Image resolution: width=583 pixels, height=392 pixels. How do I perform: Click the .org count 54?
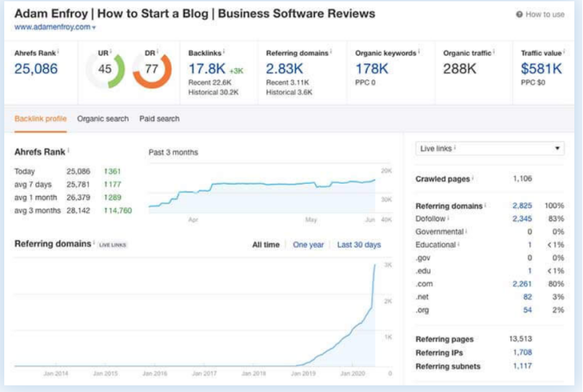[x=527, y=310]
